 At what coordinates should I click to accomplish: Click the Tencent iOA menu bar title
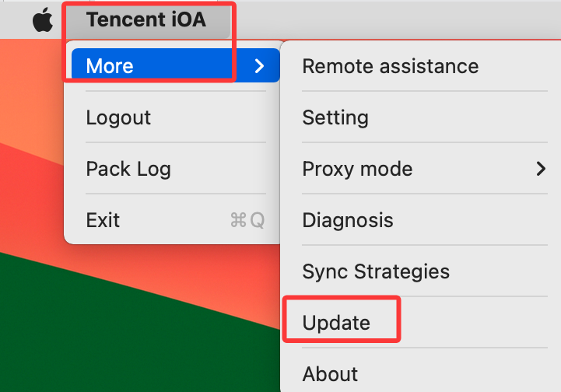coord(146,19)
